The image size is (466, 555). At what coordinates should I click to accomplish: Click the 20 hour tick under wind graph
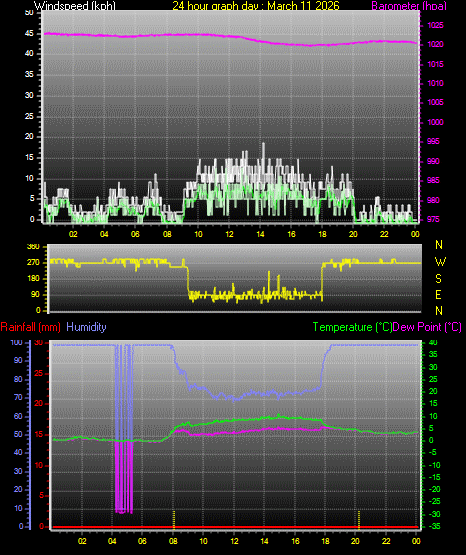coord(353,234)
